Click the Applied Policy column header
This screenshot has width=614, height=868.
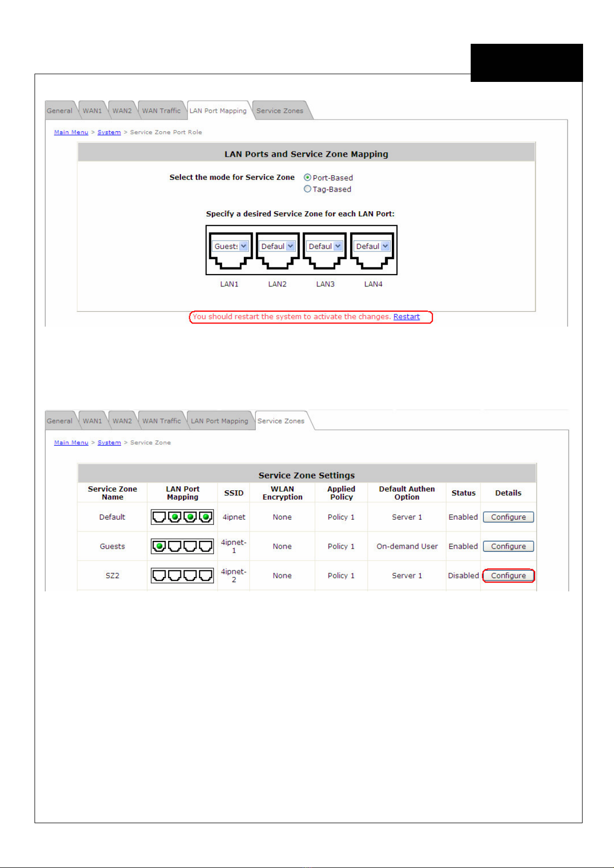pos(341,493)
